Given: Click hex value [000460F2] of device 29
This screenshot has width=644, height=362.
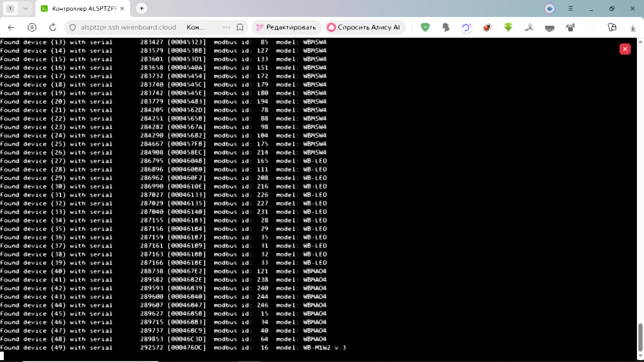Looking at the screenshot, I should 187,178.
